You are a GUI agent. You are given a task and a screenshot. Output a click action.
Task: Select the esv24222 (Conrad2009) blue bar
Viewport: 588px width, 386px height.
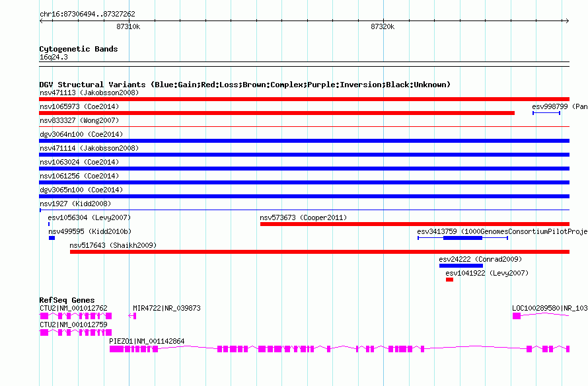click(x=461, y=266)
